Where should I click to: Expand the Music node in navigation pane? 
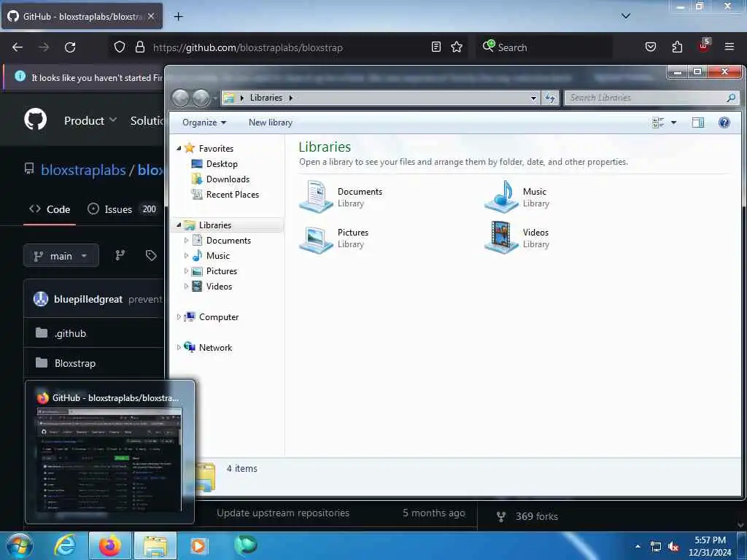click(x=186, y=255)
